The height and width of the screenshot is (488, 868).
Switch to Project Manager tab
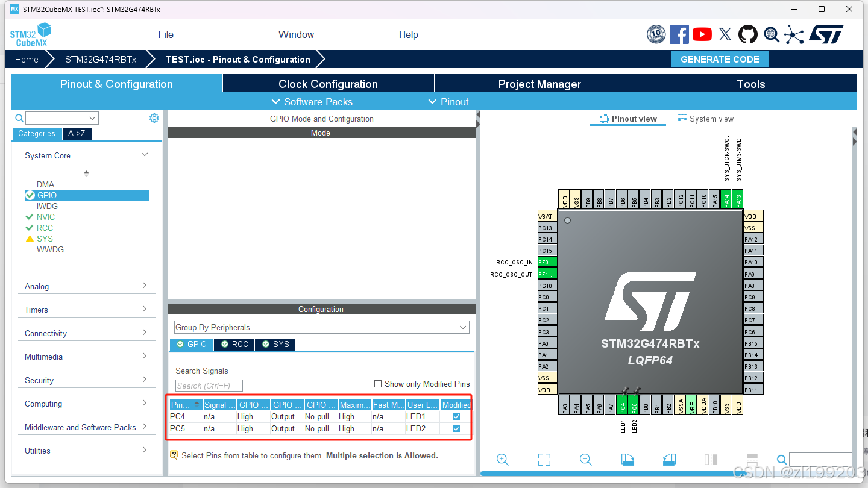point(539,84)
